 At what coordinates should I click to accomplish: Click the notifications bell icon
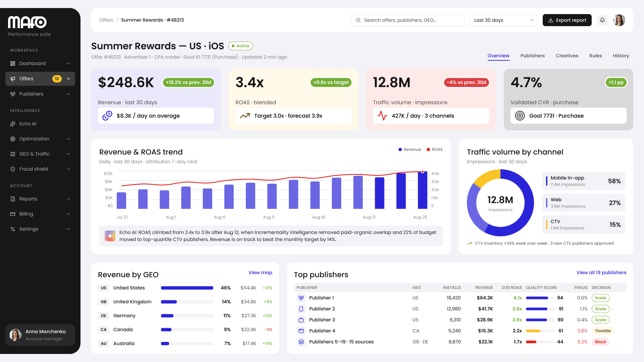click(602, 20)
